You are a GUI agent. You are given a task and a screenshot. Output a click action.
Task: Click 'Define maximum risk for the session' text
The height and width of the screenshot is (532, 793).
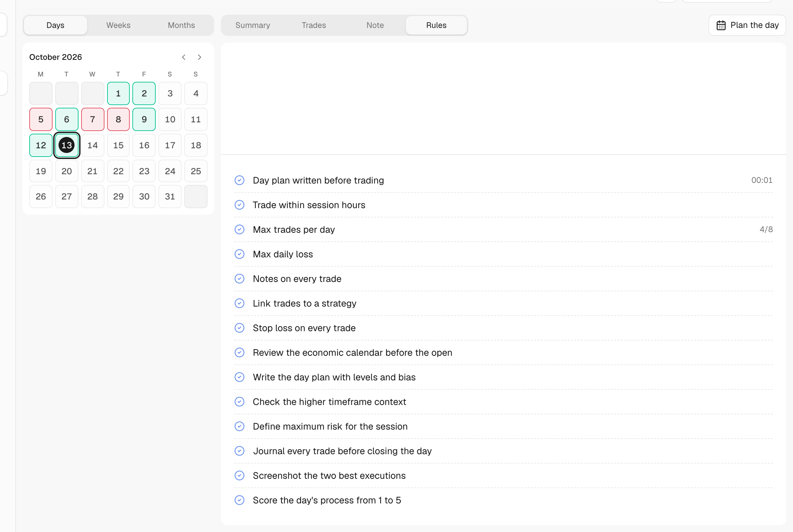click(x=330, y=426)
